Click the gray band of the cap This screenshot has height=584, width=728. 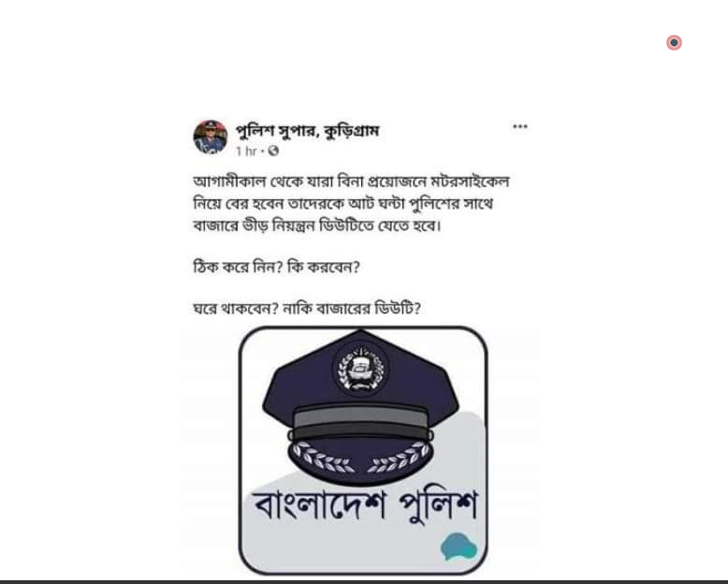click(x=361, y=417)
